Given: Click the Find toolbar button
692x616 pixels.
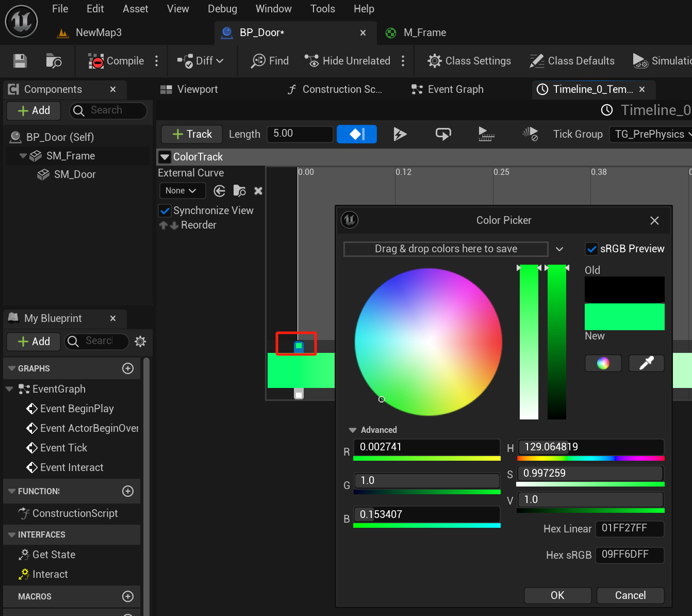Looking at the screenshot, I should pyautogui.click(x=270, y=61).
